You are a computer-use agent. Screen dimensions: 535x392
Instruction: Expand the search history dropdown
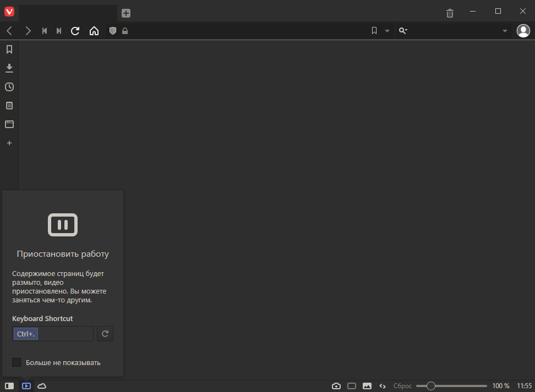(x=505, y=31)
